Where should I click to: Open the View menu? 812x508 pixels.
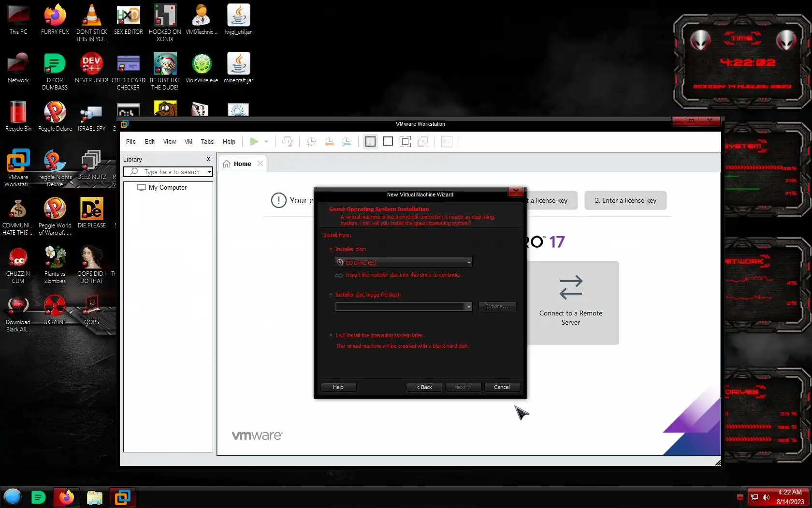(x=170, y=142)
